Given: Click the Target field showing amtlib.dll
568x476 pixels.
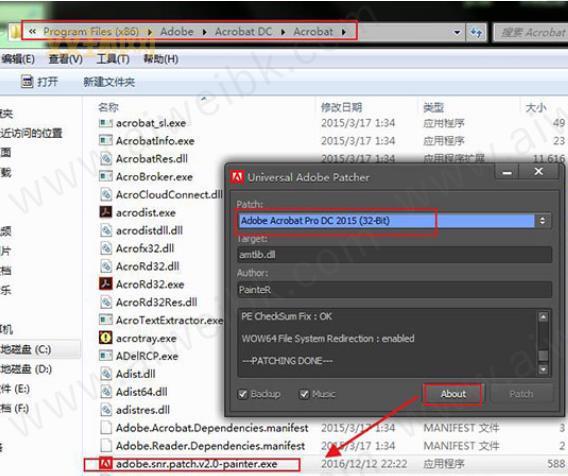Looking at the screenshot, I should 394,255.
